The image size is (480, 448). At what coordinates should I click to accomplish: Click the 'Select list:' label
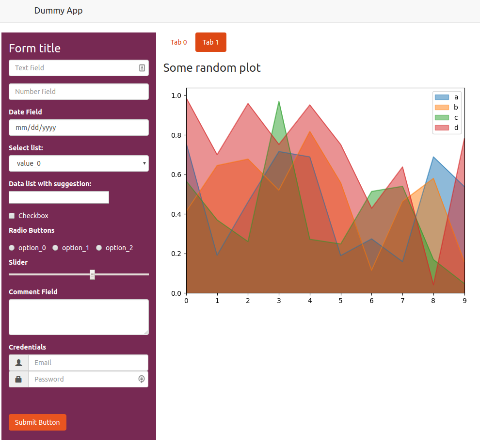(26, 148)
